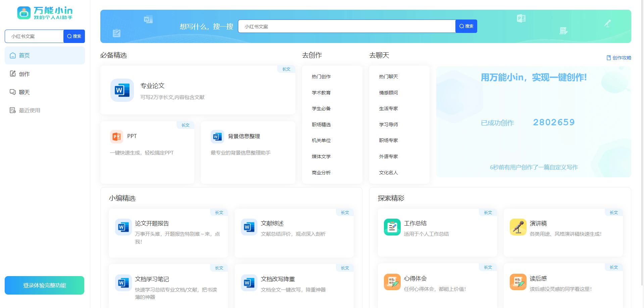Click the 文档改写降重 Word icon
The image size is (644, 308).
[249, 283]
